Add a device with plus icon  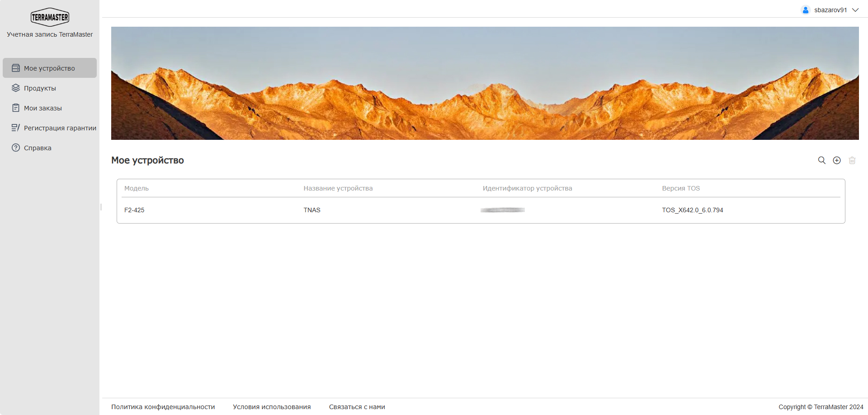tap(837, 160)
